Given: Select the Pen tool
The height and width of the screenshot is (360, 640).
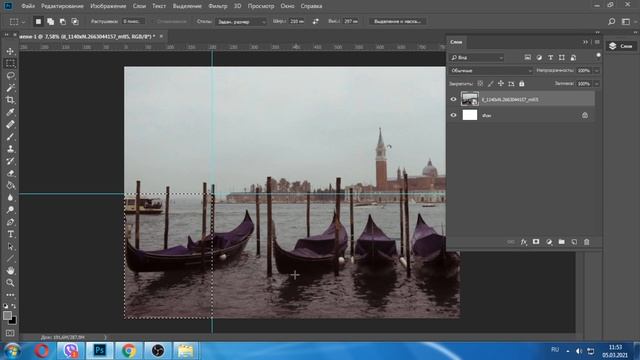Looking at the screenshot, I should [x=10, y=222].
